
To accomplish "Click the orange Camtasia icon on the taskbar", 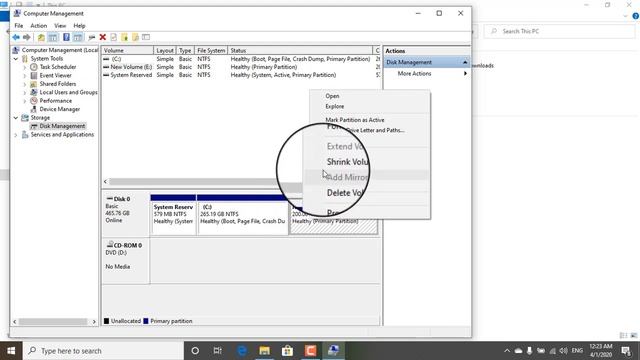I will (x=311, y=351).
